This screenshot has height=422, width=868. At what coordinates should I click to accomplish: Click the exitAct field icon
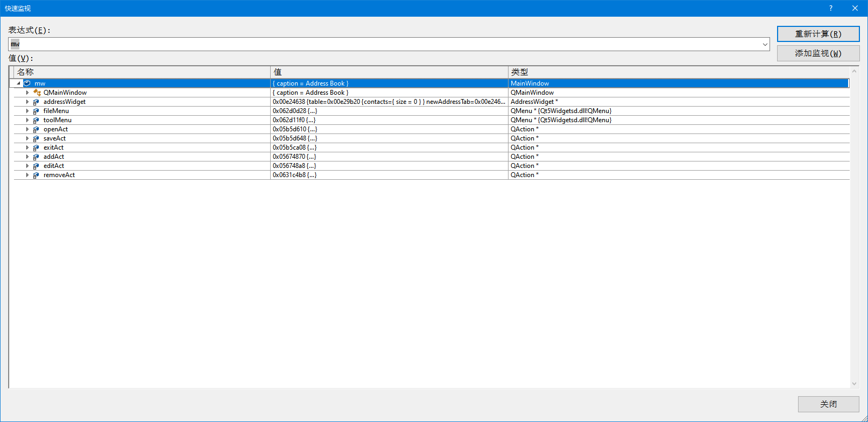tap(36, 147)
